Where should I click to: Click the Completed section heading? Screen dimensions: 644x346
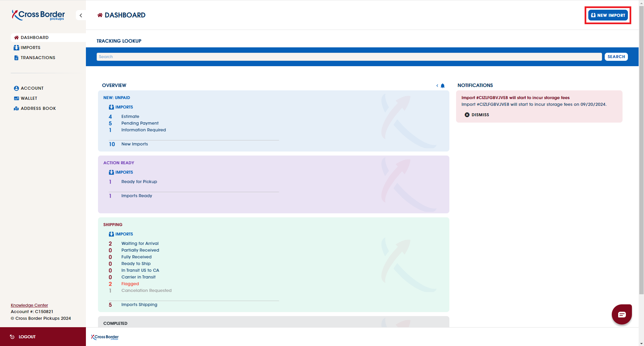tap(115, 323)
